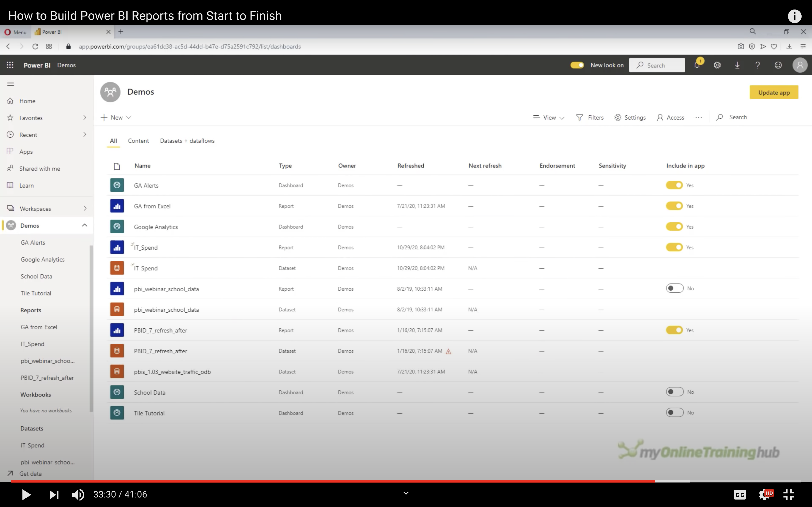Include pbi_webinar_school_data report in app

pos(674,288)
